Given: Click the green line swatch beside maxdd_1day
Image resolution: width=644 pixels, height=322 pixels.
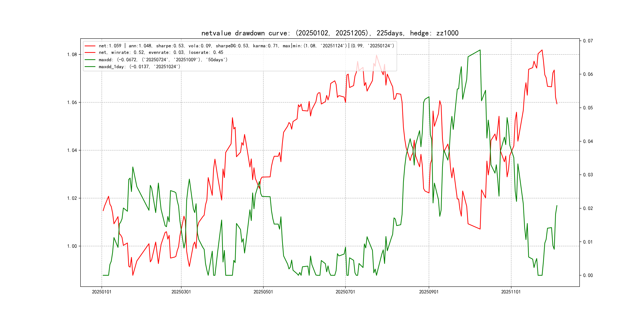Looking at the screenshot, I should click(90, 67).
